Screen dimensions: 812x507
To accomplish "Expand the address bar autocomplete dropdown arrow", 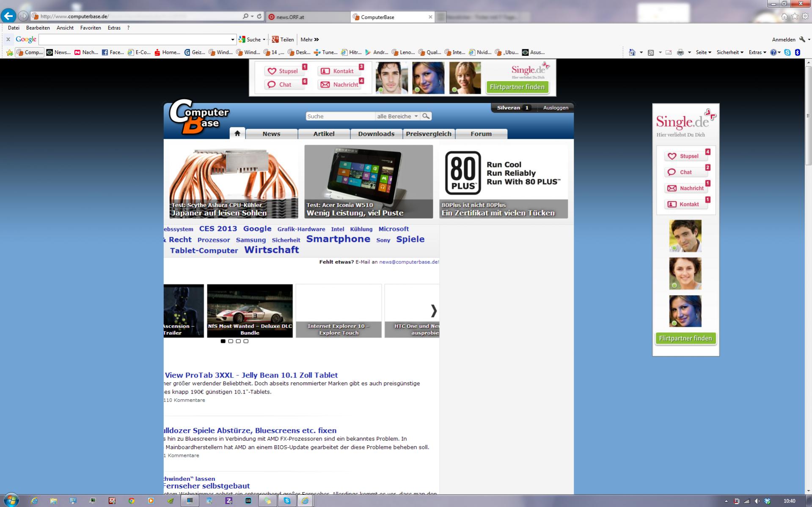I will click(x=252, y=16).
